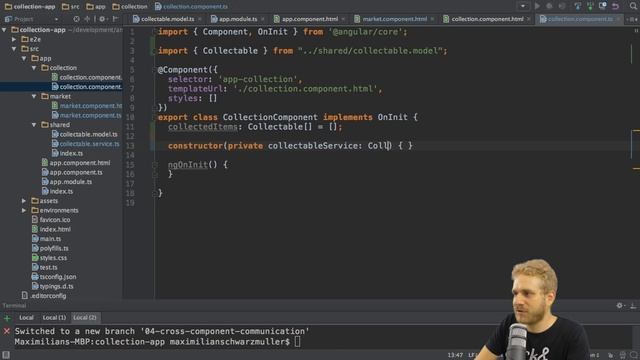Click collection-app root in breadcrumb bar
This screenshot has width=640, height=360.
click(30, 7)
